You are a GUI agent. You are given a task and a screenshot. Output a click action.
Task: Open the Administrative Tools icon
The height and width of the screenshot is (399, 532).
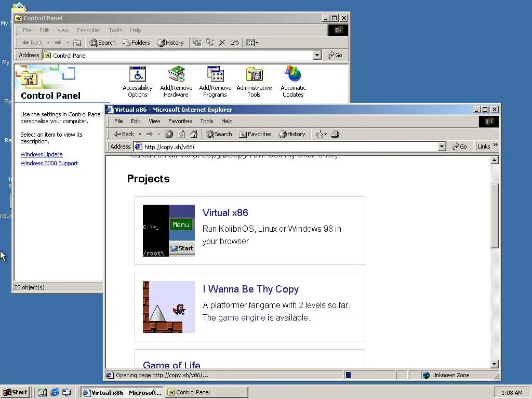(254, 82)
